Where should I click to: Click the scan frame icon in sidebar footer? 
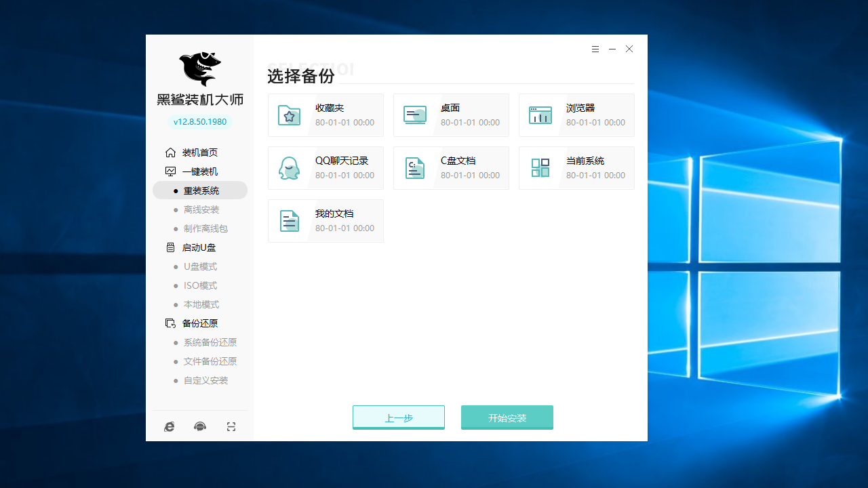(x=231, y=426)
